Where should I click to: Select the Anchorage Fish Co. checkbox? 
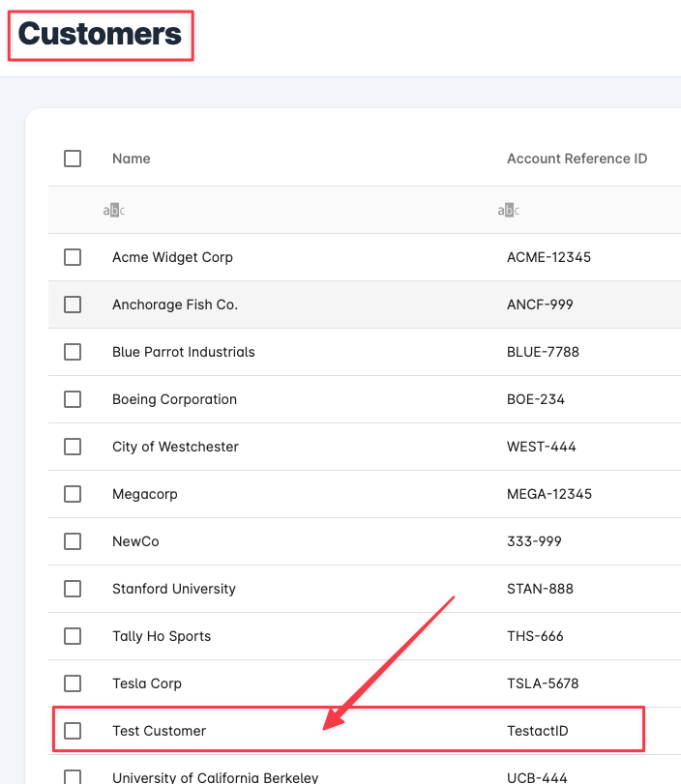73,305
